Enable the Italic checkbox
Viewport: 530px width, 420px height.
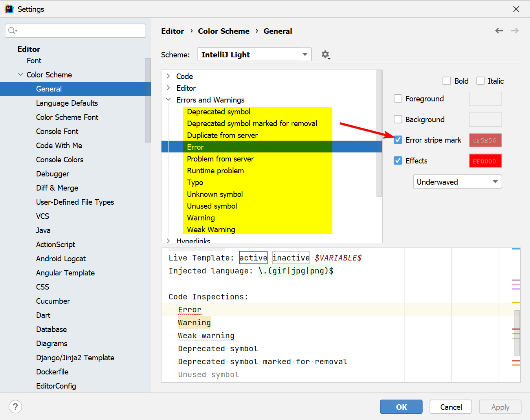[480, 81]
